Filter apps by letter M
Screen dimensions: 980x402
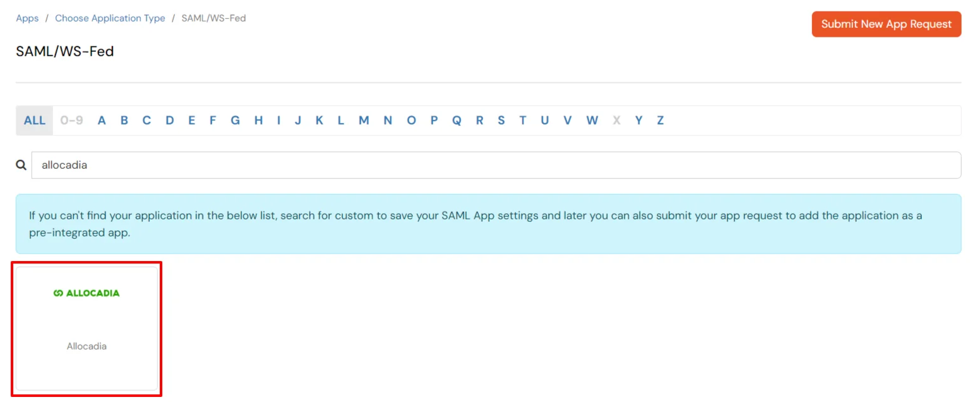pos(364,120)
